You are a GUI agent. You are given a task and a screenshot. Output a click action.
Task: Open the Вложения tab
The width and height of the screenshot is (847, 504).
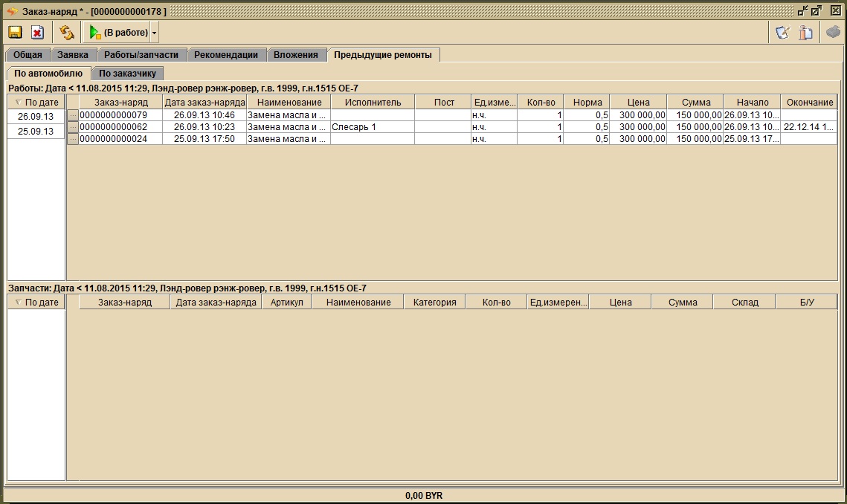pos(295,54)
